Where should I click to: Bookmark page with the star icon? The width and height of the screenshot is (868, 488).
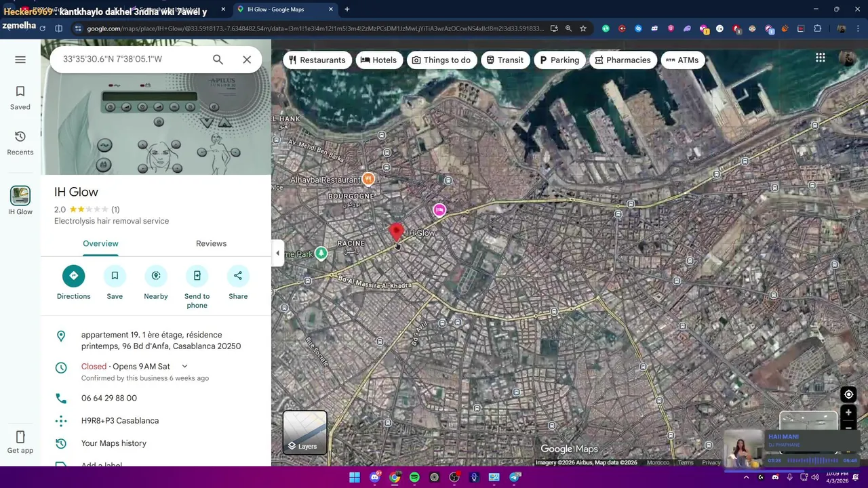(x=583, y=28)
